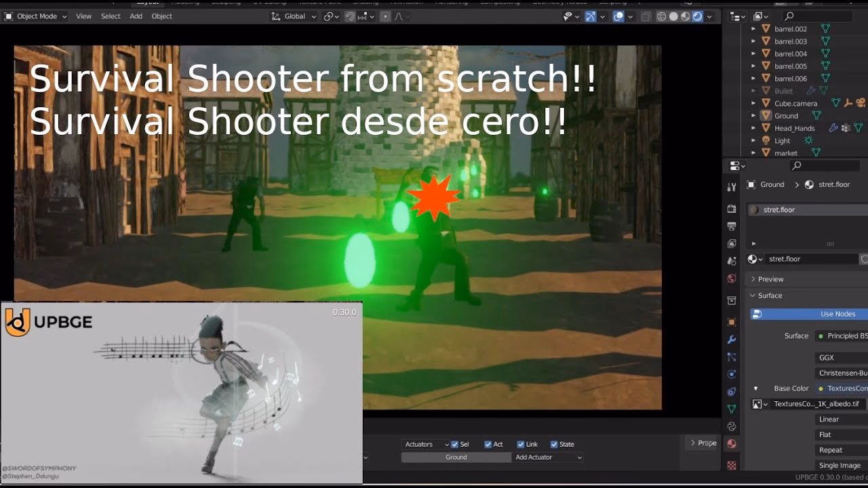The image size is (868, 488).
Task: Toggle viewport overlays display
Action: click(x=618, y=16)
